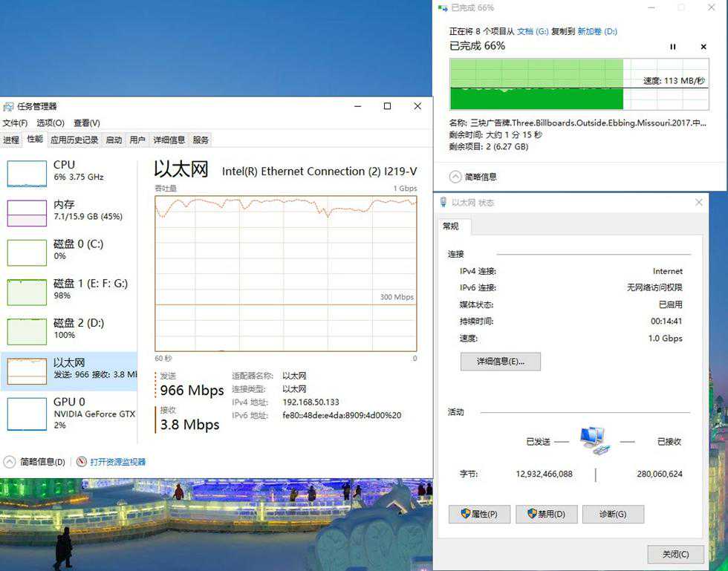Image resolution: width=728 pixels, height=571 pixels.
Task: Select 以太网 item in performance sidebar
Action: click(x=67, y=369)
